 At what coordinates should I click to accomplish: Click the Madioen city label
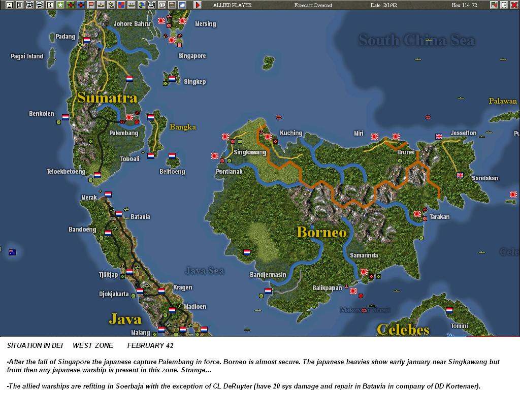click(195, 307)
